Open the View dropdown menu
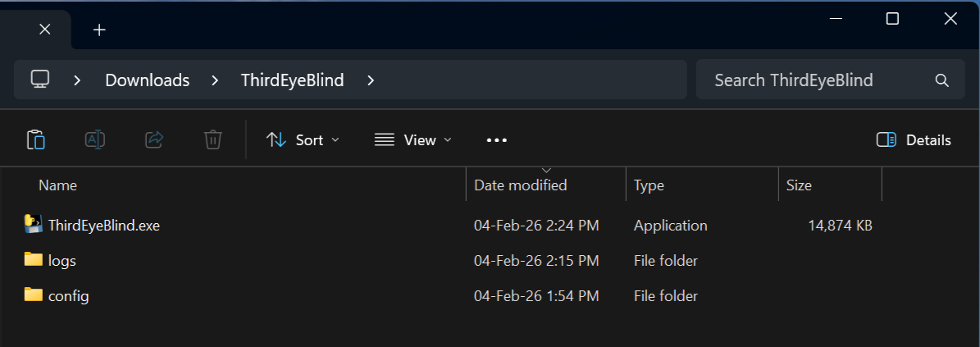The height and width of the screenshot is (347, 980). [x=413, y=140]
